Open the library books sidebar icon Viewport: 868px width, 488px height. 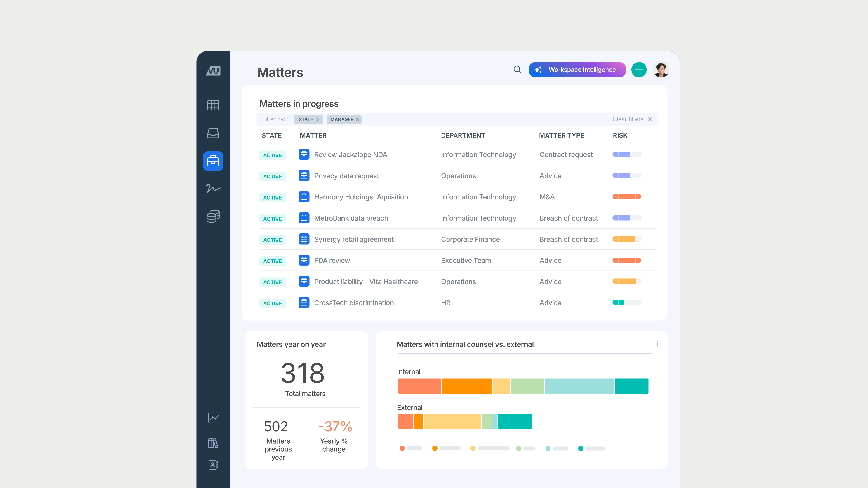point(213,443)
